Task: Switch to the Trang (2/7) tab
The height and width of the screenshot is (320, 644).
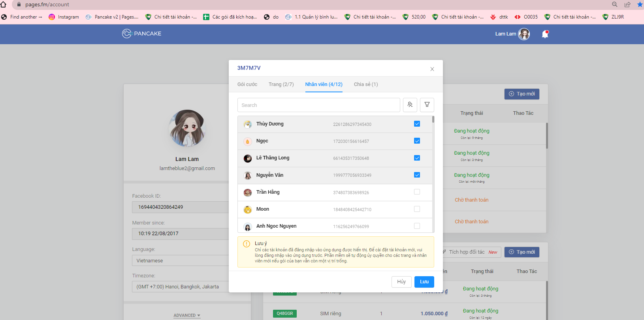Action: 281,84
